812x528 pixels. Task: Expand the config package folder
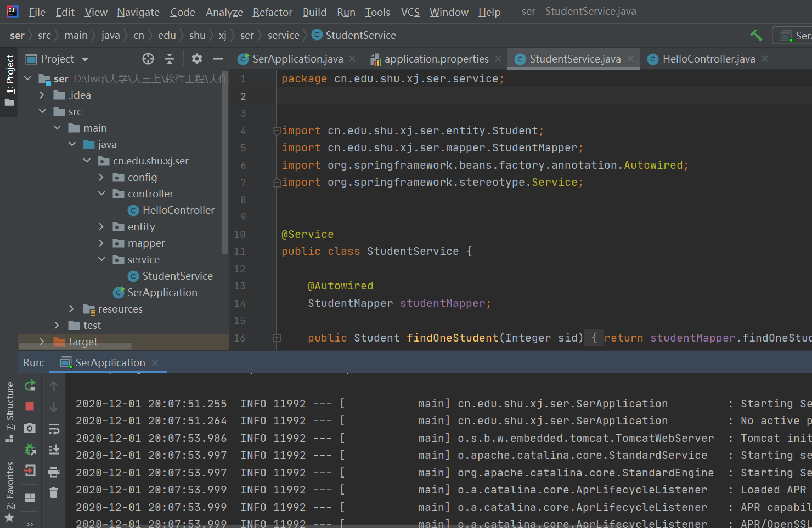click(x=101, y=177)
